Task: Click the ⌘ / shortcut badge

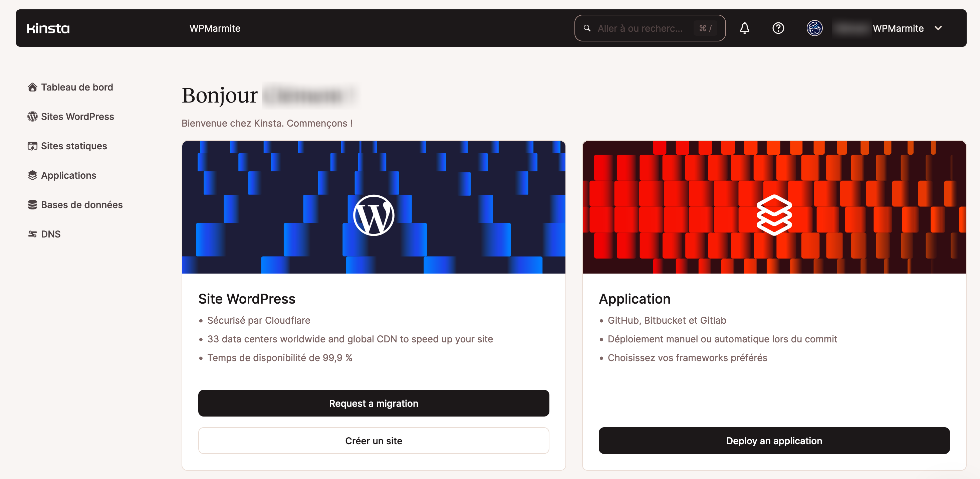Action: [x=705, y=28]
